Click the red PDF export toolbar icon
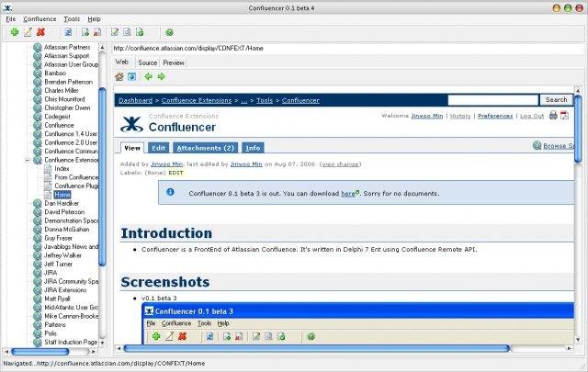The height and width of the screenshot is (372, 588). coord(97,32)
